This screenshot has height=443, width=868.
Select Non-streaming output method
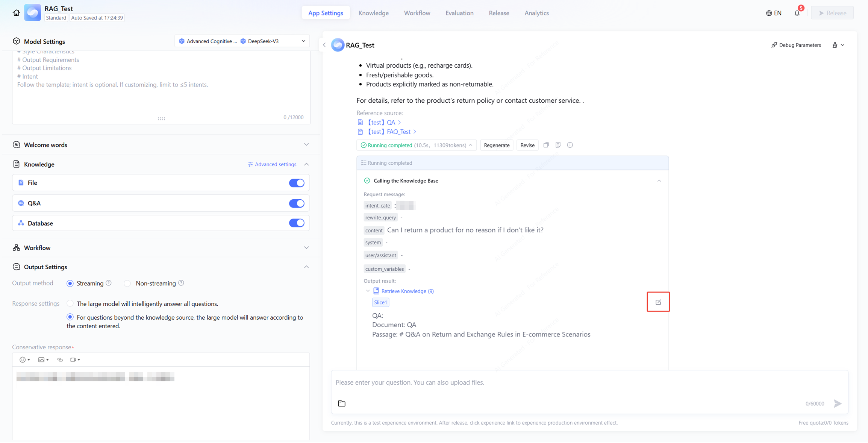[128, 284]
